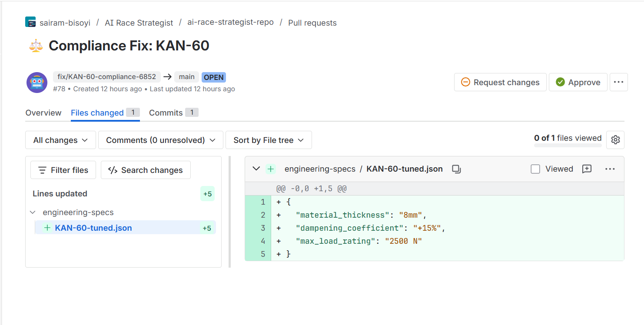The height and width of the screenshot is (325, 644).
Task: Collapse the KAN-60-tuned.json diff
Action: 256,169
